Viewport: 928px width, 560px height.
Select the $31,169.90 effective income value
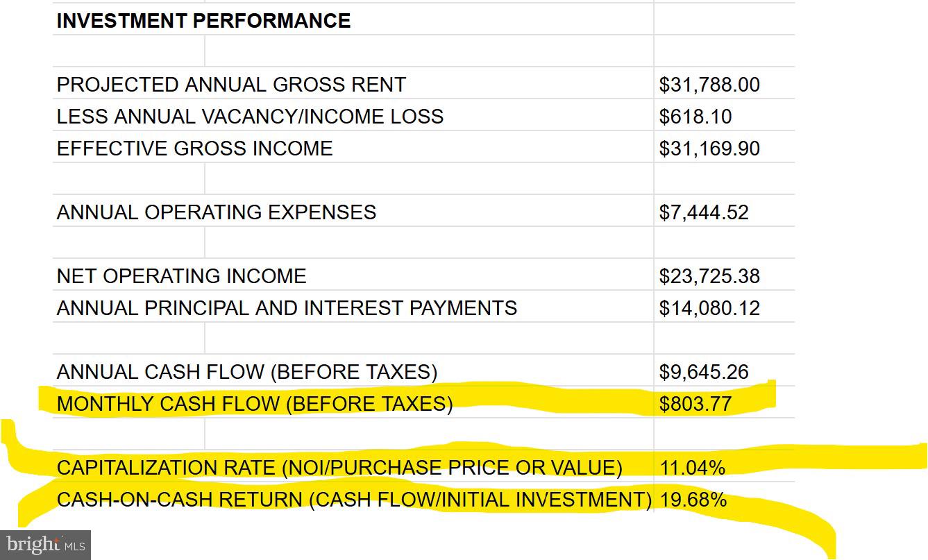tap(709, 149)
